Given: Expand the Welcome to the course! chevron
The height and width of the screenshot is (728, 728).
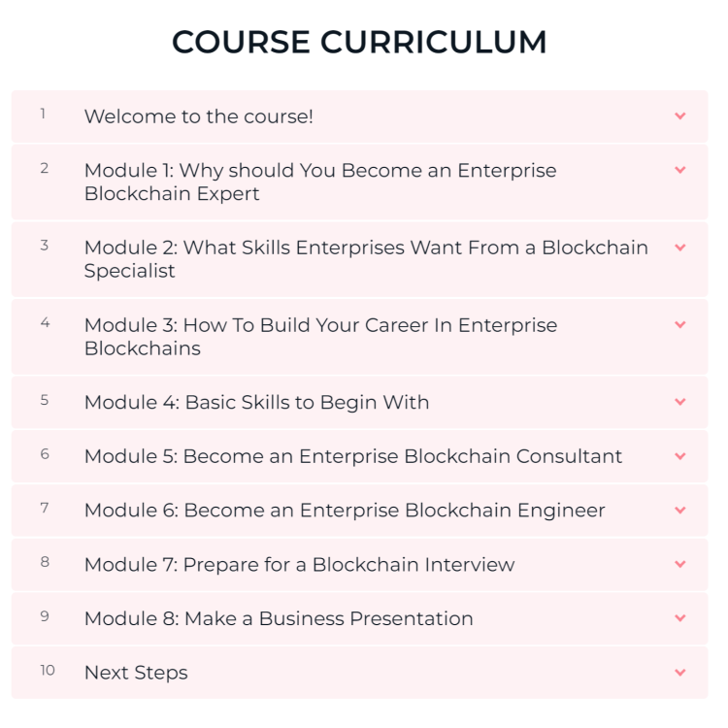Looking at the screenshot, I should coord(679,116).
